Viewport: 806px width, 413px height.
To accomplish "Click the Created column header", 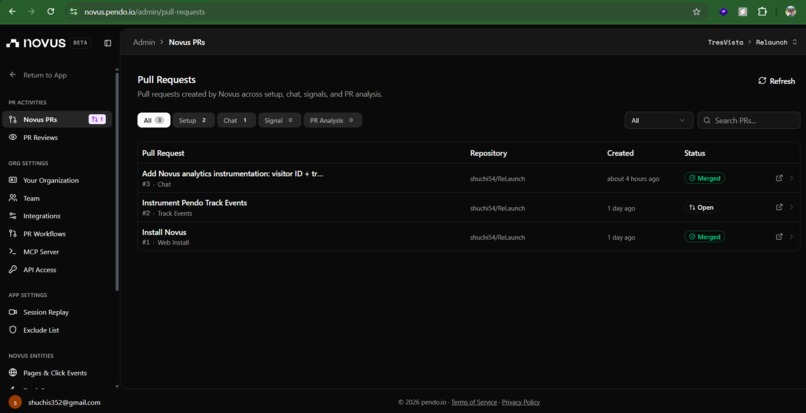I will pyautogui.click(x=620, y=153).
